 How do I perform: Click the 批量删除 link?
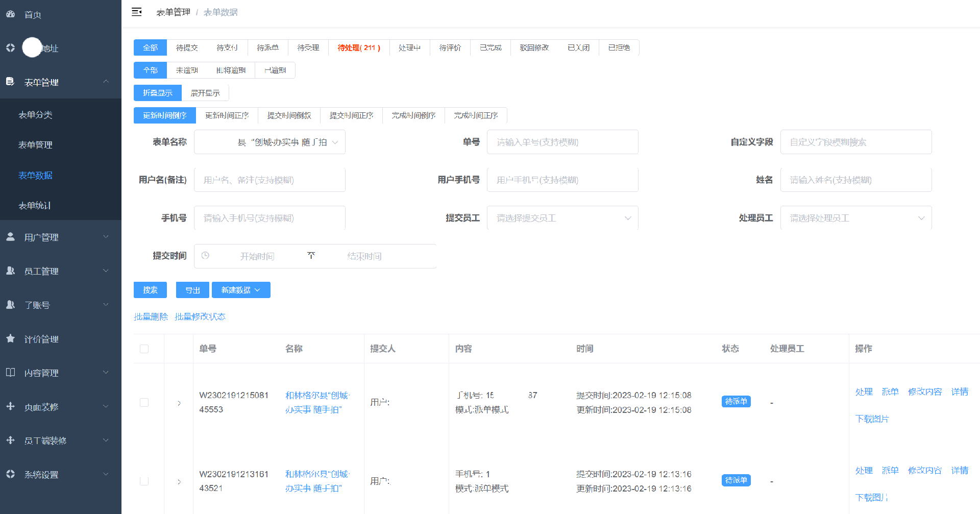[151, 316]
